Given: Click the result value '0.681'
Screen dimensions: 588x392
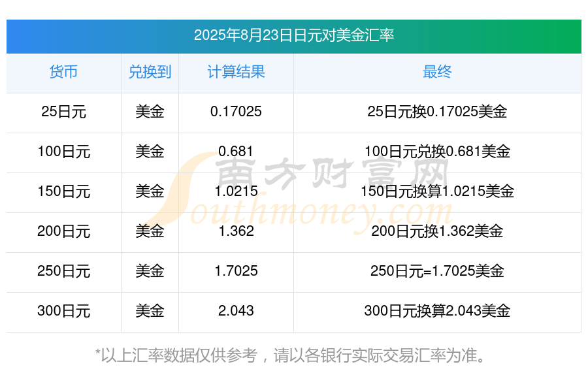Looking at the screenshot, I should pyautogui.click(x=236, y=152).
